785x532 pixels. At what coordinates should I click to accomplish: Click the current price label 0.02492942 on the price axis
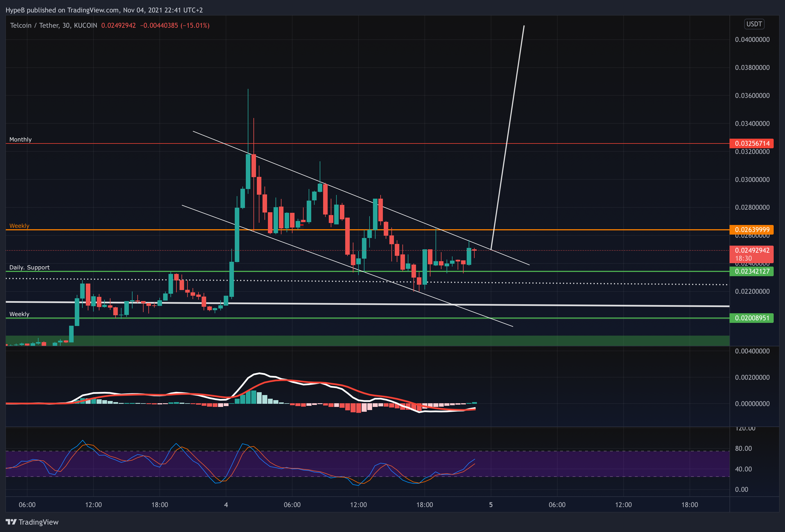(752, 250)
